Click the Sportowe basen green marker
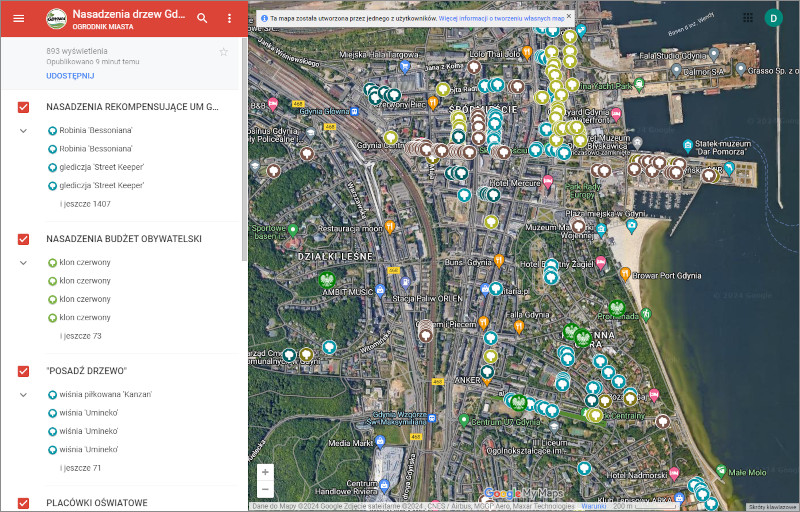The width and height of the screenshot is (800, 512). [293, 230]
